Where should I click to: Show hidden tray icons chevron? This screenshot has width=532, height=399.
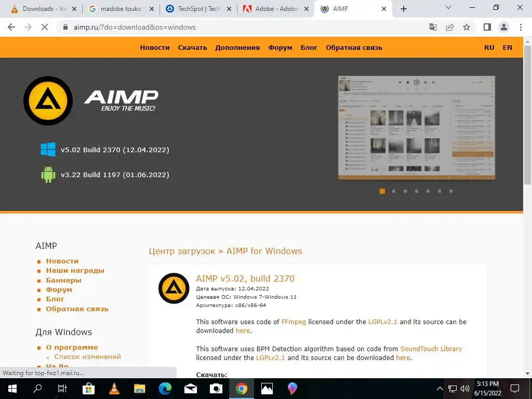(x=440, y=389)
